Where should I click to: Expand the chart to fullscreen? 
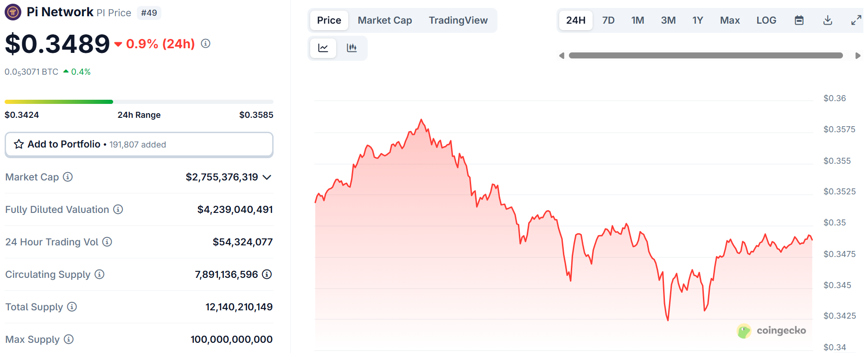(x=855, y=20)
